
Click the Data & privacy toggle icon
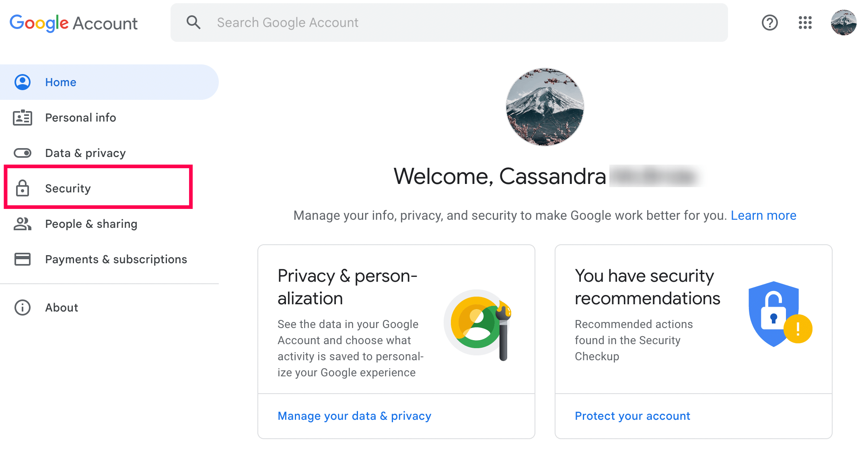23,153
